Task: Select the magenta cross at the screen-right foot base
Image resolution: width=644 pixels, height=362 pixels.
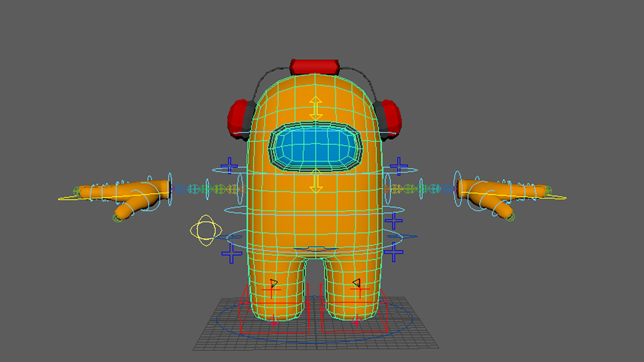Action: pos(357,321)
